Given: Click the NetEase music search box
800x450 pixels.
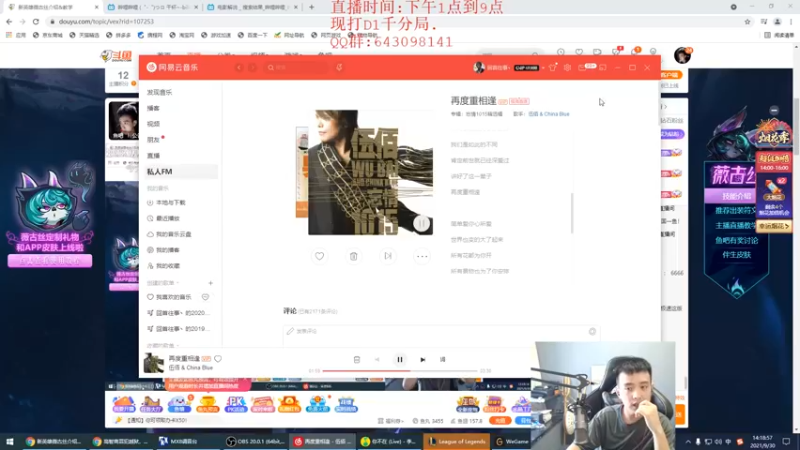Looking at the screenshot, I should click(x=297, y=67).
